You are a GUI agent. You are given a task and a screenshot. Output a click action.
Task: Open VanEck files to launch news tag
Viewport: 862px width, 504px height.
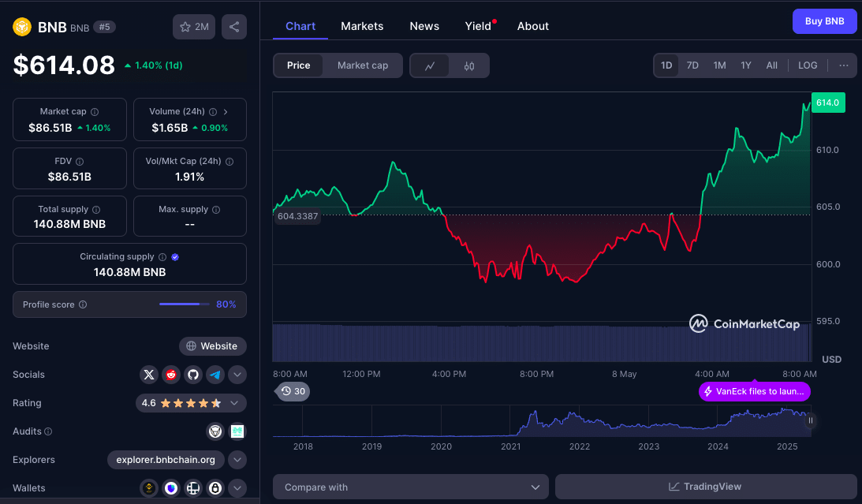755,392
